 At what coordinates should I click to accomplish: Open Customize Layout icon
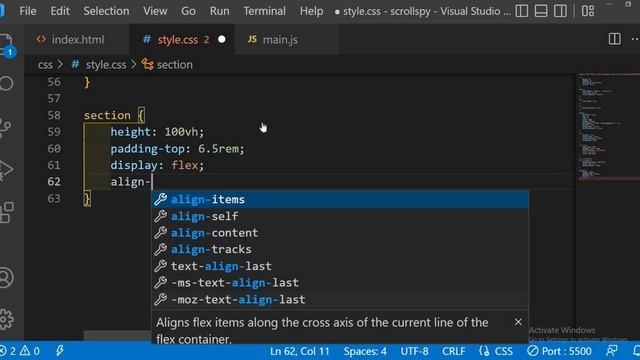588,11
